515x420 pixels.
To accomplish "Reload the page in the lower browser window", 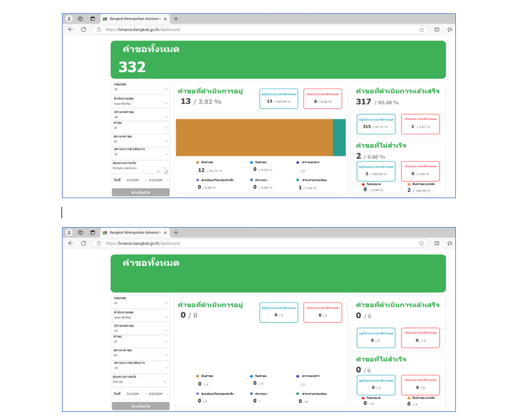I will tap(83, 243).
